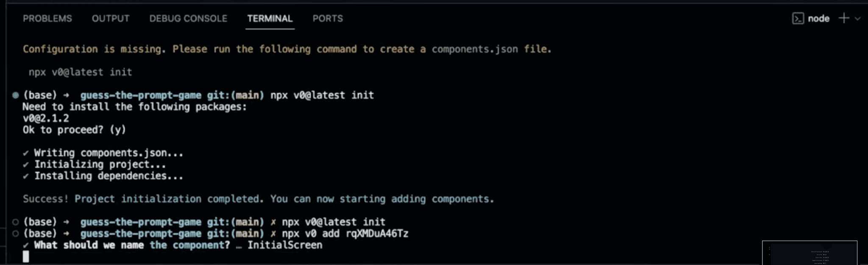Click the checkmark before 'Writing components.json...'
868x265 pixels.
click(26, 153)
